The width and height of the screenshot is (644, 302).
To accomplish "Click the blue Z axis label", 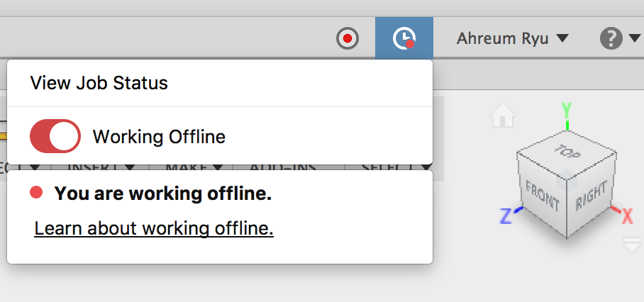I will point(506,216).
